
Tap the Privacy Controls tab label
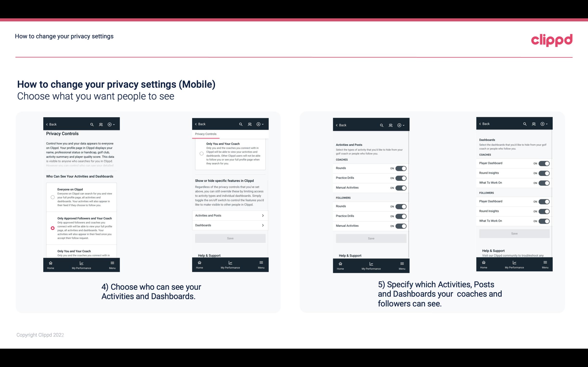coord(205,134)
